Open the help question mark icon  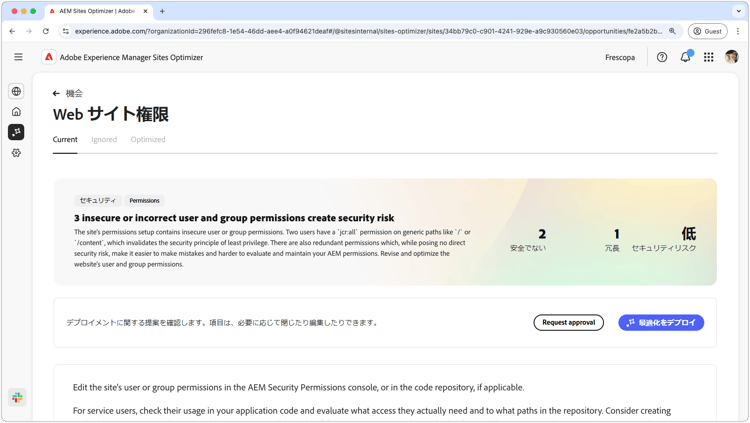[x=662, y=57]
